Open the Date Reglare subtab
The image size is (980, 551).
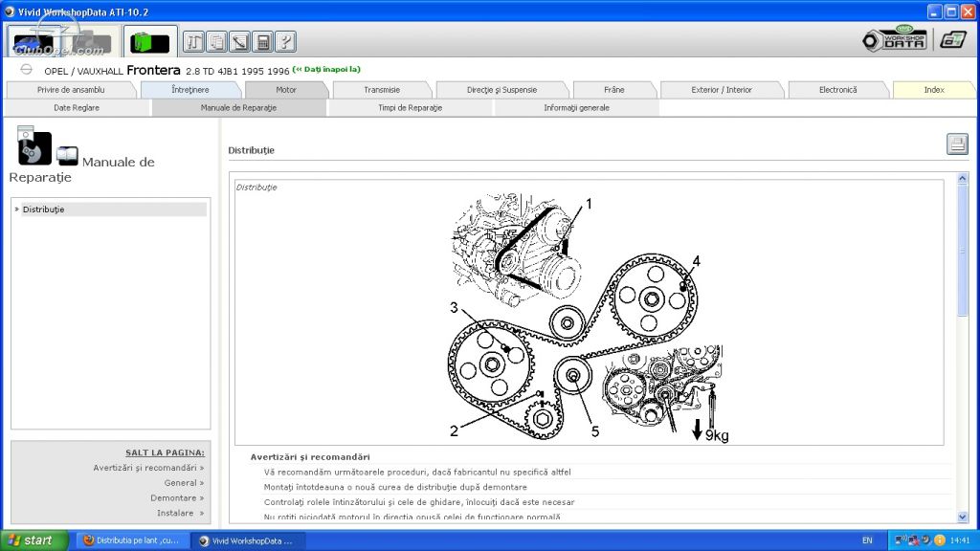click(x=77, y=108)
